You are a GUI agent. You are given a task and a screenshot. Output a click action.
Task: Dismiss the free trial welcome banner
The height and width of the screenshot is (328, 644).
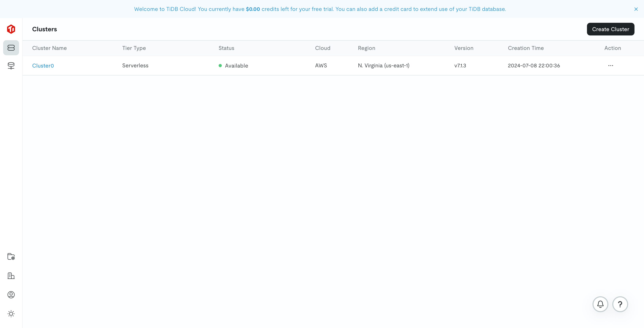click(636, 9)
